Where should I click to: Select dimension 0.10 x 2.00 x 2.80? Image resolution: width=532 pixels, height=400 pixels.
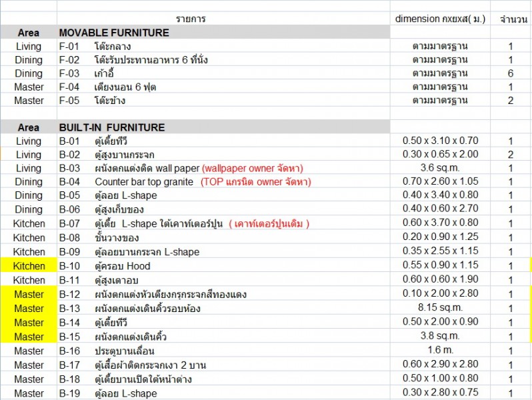point(440,294)
